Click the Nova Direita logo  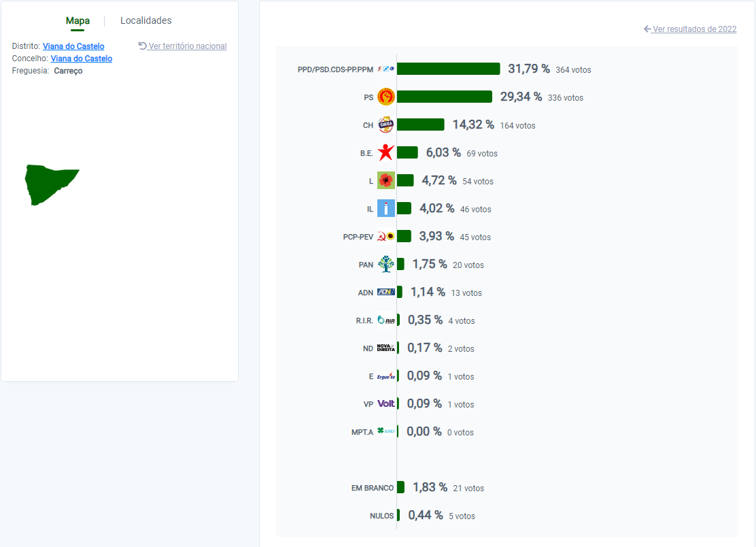(x=385, y=348)
